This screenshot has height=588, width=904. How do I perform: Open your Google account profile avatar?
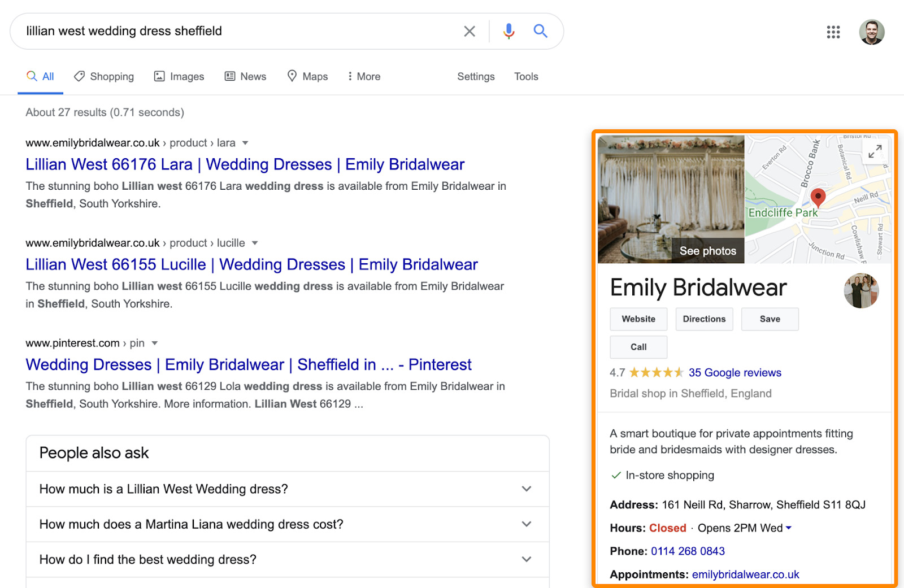pyautogui.click(x=872, y=32)
